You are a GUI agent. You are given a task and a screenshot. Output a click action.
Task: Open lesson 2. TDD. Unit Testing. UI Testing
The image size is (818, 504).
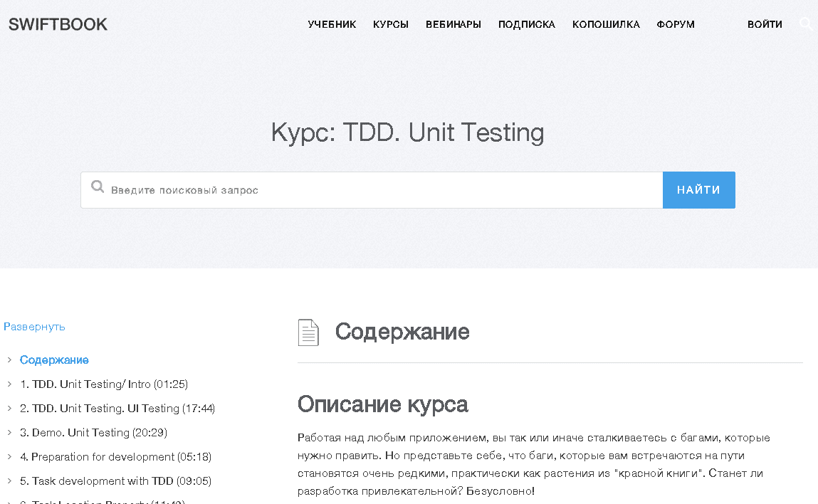(117, 409)
